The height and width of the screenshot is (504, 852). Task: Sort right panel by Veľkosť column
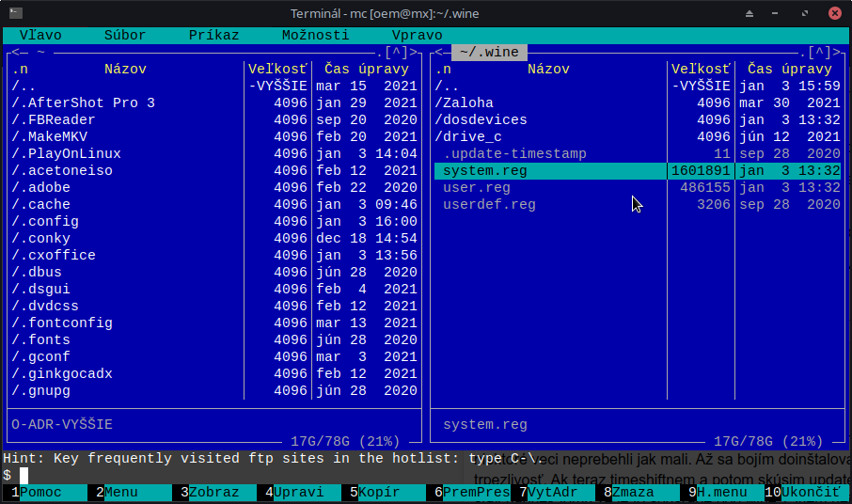pyautogui.click(x=701, y=69)
